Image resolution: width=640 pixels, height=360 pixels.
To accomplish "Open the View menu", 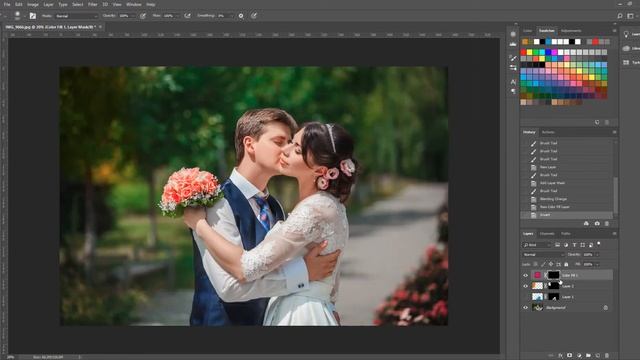I will [117, 4].
